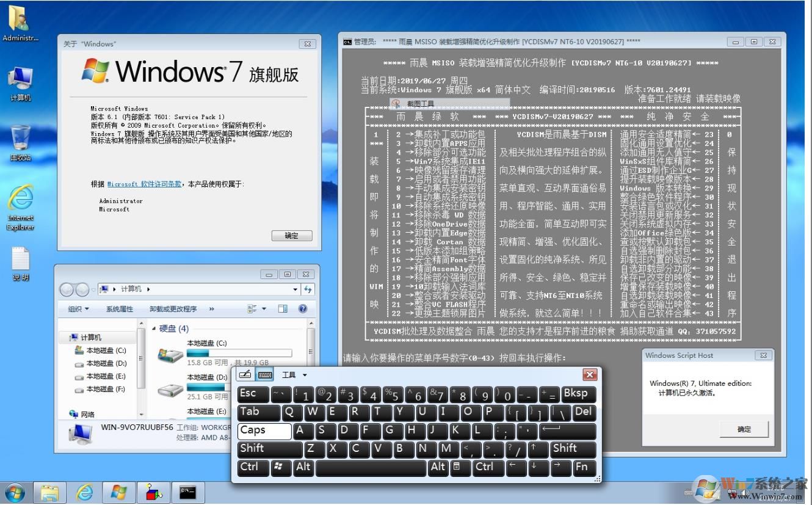This screenshot has height=505, width=812.
Task: Toggle the right Ctrl key
Action: 489,467
